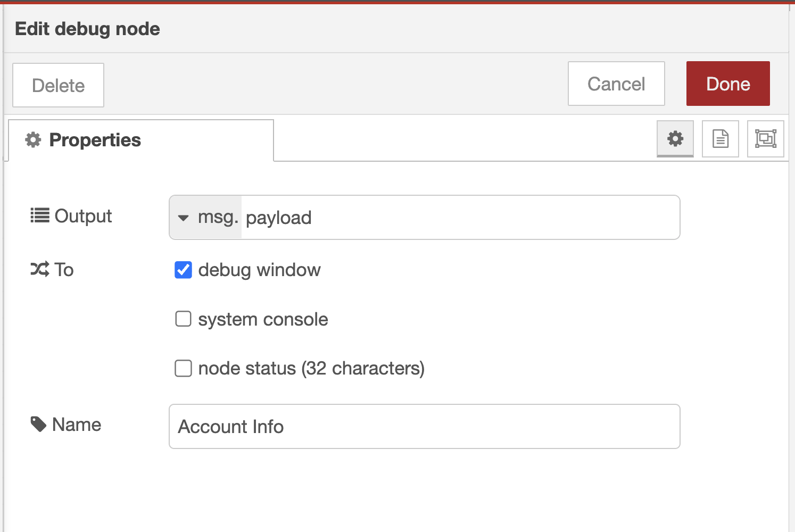Open the node description document icon
Image resolution: width=795 pixels, height=532 pixels.
[x=720, y=139]
